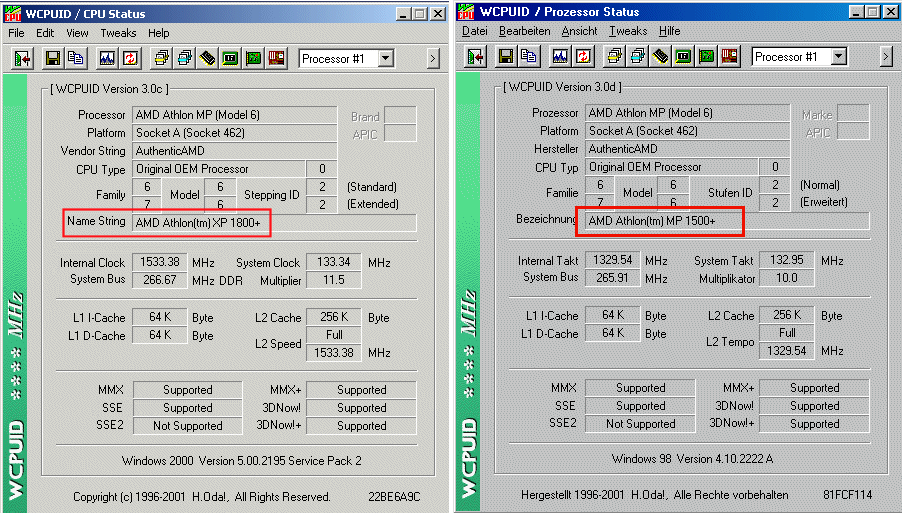This screenshot has width=902, height=513.
Task: Click the Platform field in CPU Status window
Action: click(235, 133)
